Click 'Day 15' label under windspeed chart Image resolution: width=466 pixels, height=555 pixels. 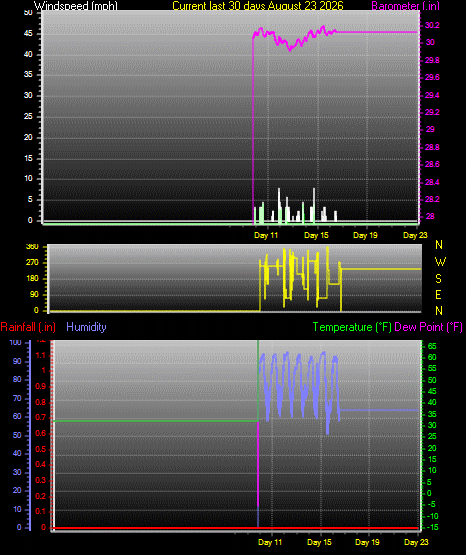tap(316, 235)
